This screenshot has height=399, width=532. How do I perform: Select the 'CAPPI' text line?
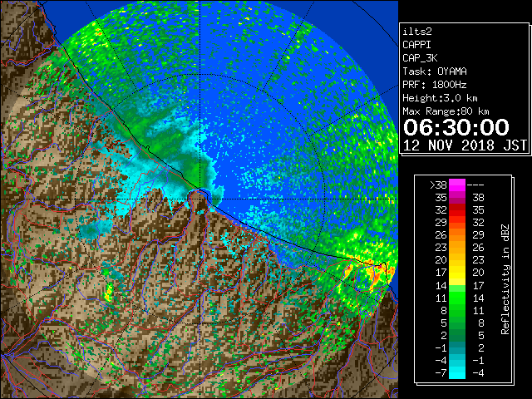pos(416,45)
